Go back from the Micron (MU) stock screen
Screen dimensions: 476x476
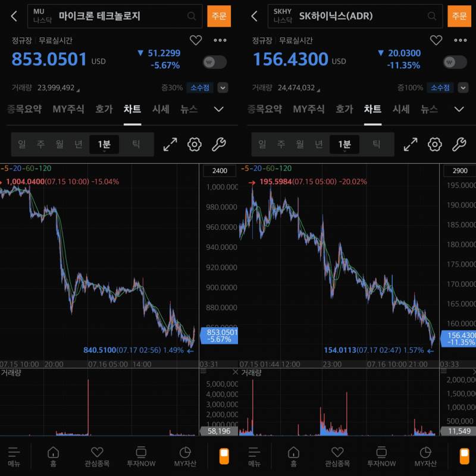tap(14, 16)
